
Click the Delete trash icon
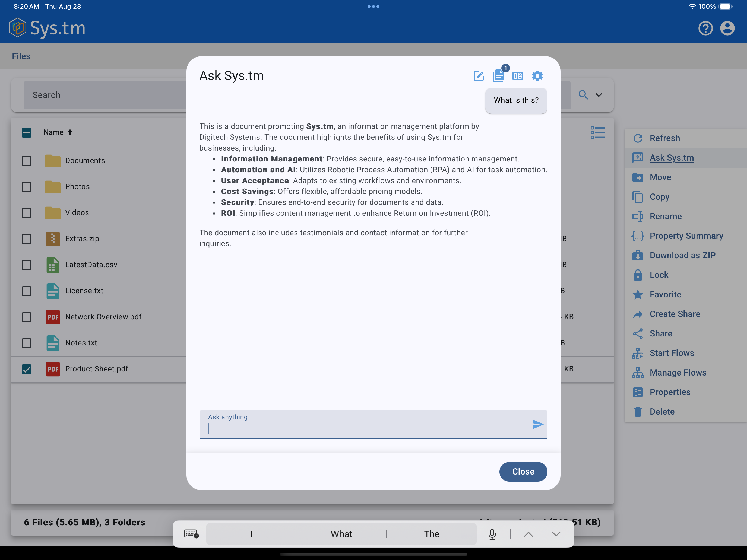(638, 412)
